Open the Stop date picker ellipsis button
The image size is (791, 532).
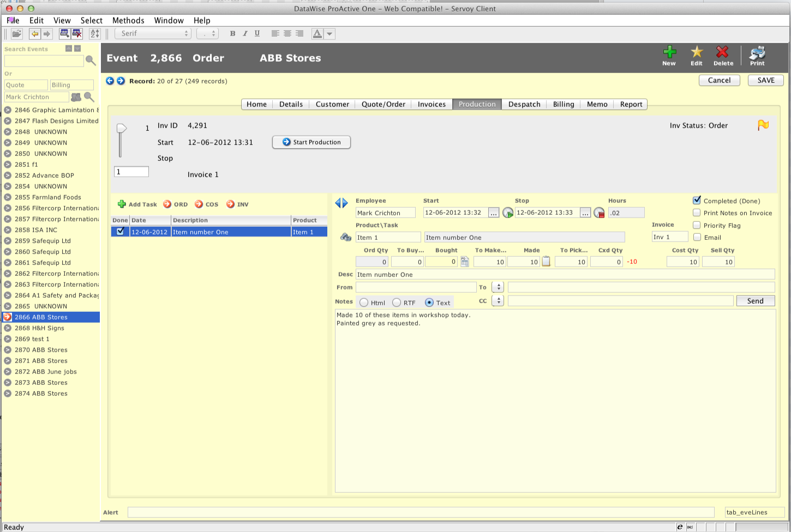(x=585, y=213)
